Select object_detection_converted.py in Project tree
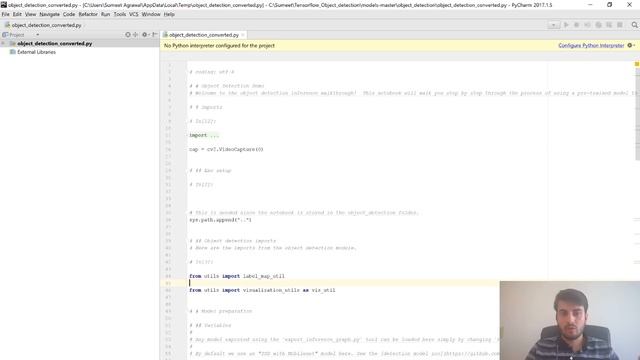 tap(54, 44)
